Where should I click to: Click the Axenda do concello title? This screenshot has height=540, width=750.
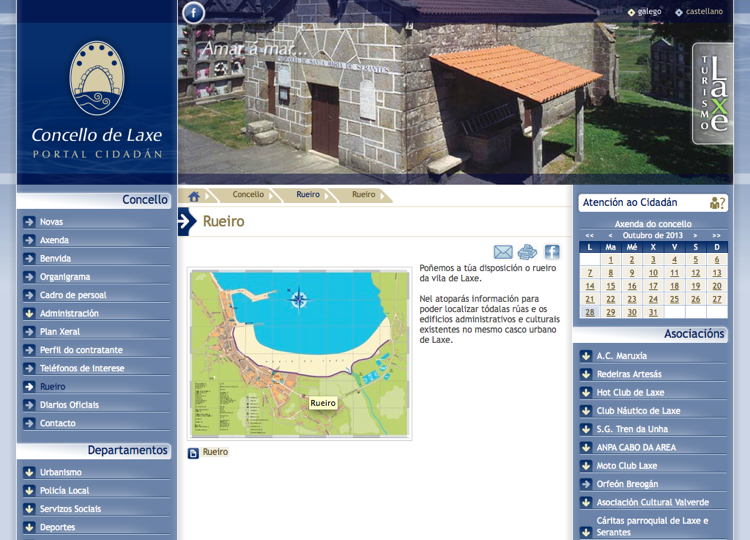coord(653,224)
